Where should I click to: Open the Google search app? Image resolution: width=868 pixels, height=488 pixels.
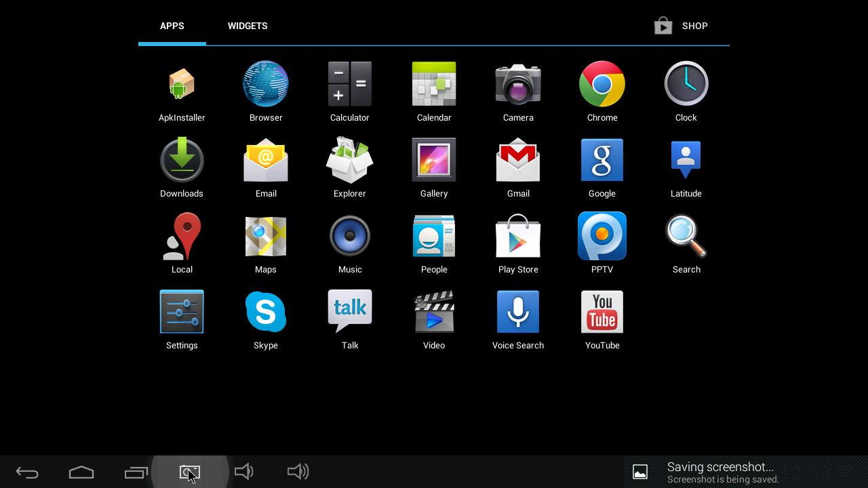coord(602,160)
